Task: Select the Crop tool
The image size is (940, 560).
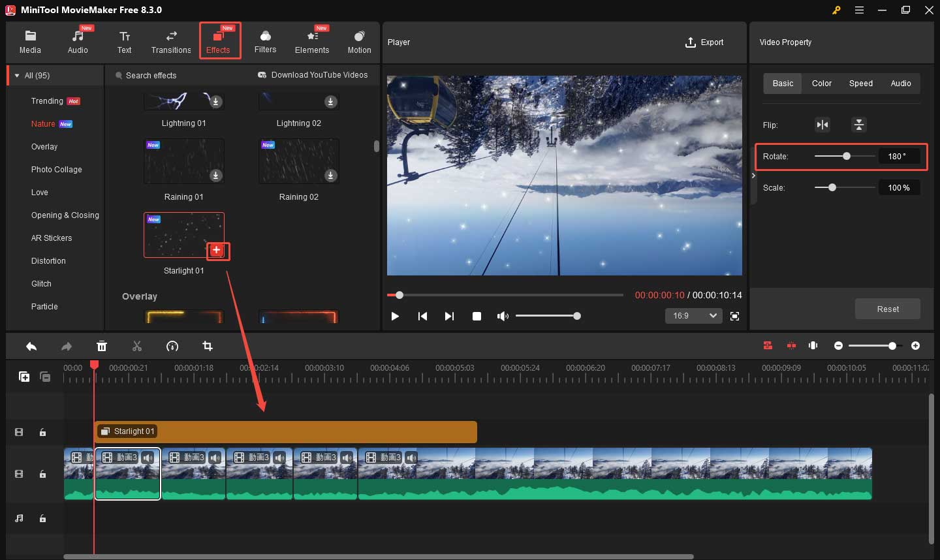Action: (208, 346)
